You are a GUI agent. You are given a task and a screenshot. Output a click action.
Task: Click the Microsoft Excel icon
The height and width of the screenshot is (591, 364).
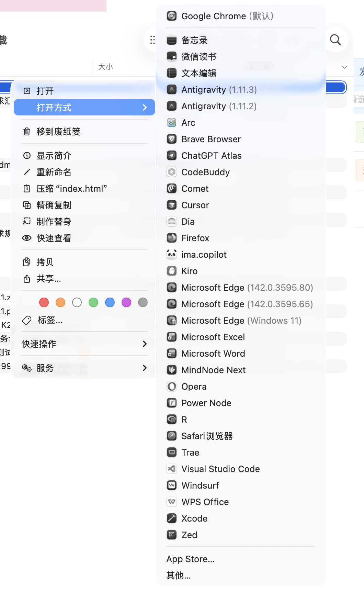click(x=172, y=337)
